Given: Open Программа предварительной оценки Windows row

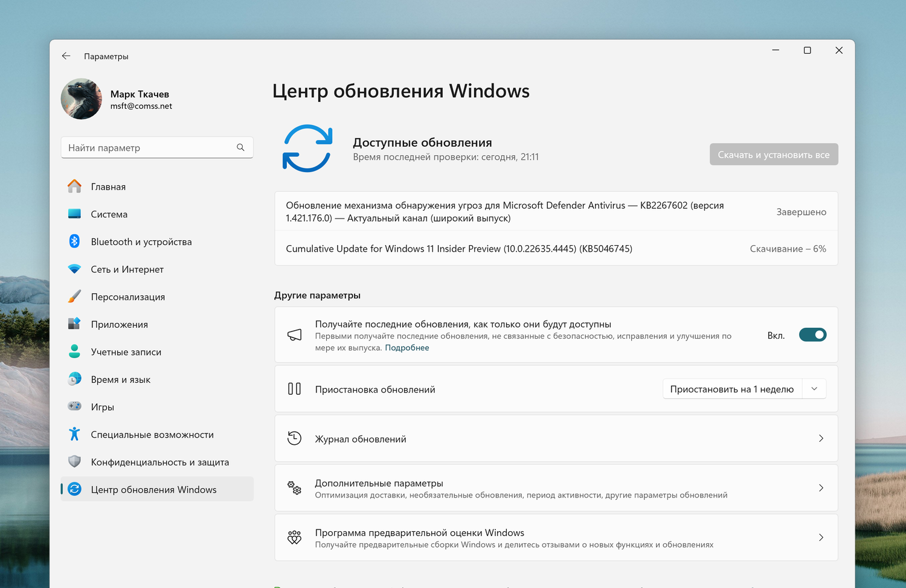Looking at the screenshot, I should (556, 537).
